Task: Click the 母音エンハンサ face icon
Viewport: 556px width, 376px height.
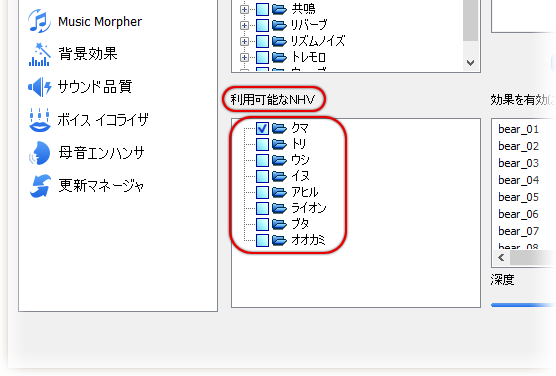Action: pyautogui.click(x=39, y=153)
